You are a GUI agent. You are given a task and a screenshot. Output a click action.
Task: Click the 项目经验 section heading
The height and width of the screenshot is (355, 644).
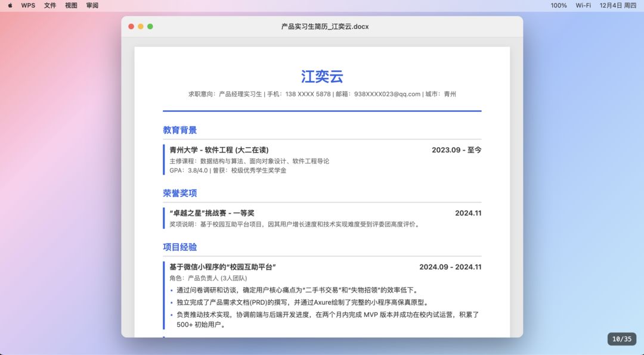[x=180, y=247]
